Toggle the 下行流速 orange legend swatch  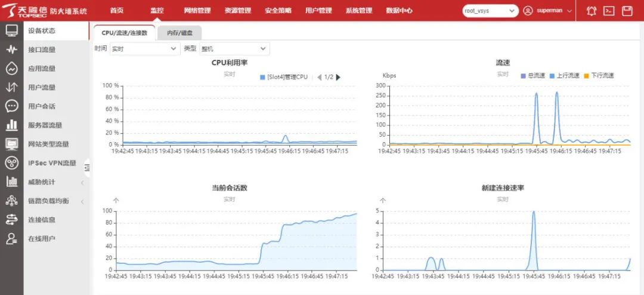click(586, 76)
